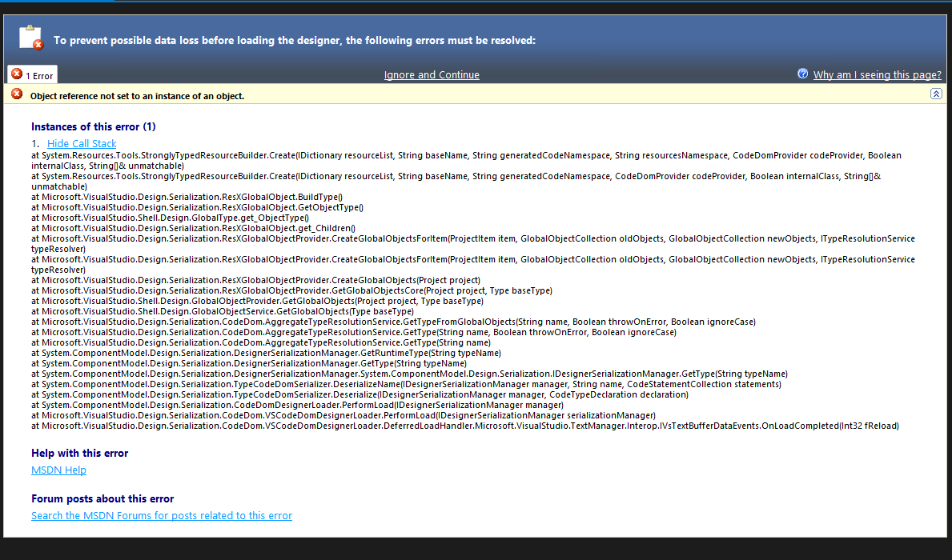Select the 1 Error tab
Viewport: 952px width, 560px height.
[33, 75]
